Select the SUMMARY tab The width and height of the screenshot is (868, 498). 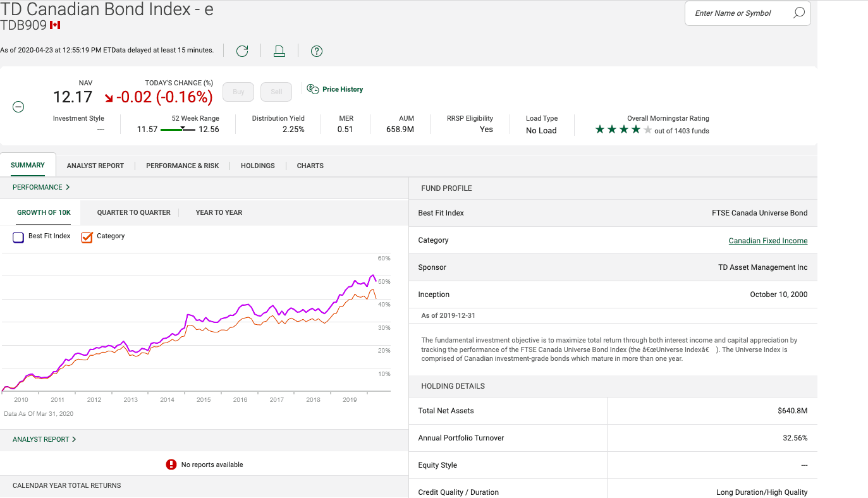tap(28, 165)
